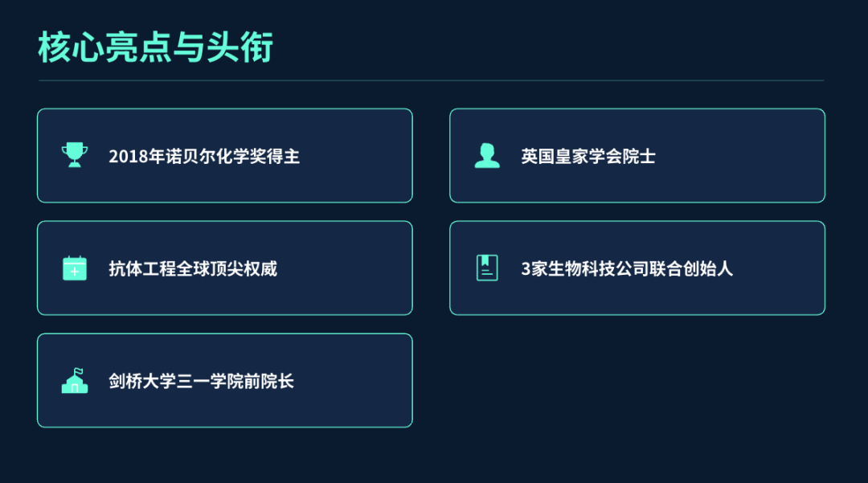Click the bookmarked document icon
Viewport: 868px width, 483px height.
pyautogui.click(x=487, y=268)
